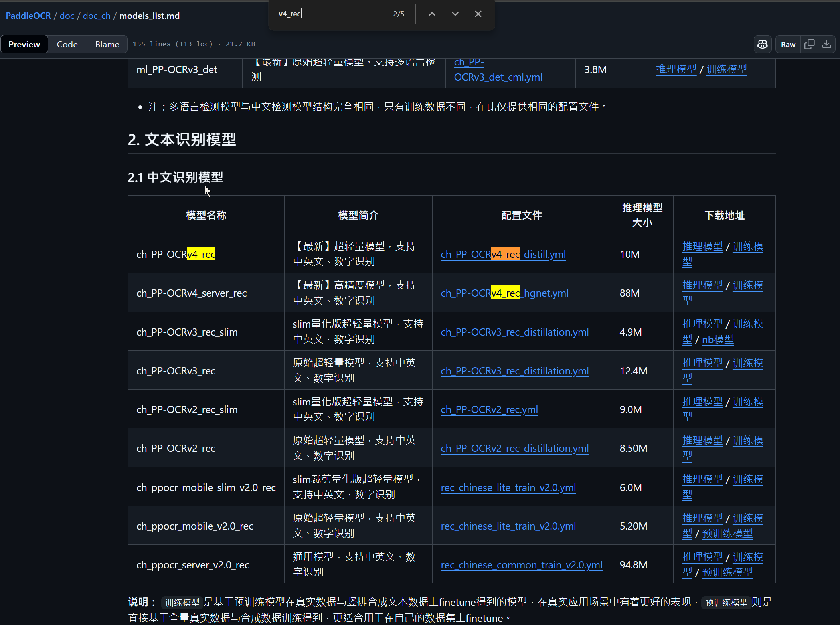
Task: Download 预训练模型 for ch_ppocr_server_v2.0_rec
Action: (727, 572)
